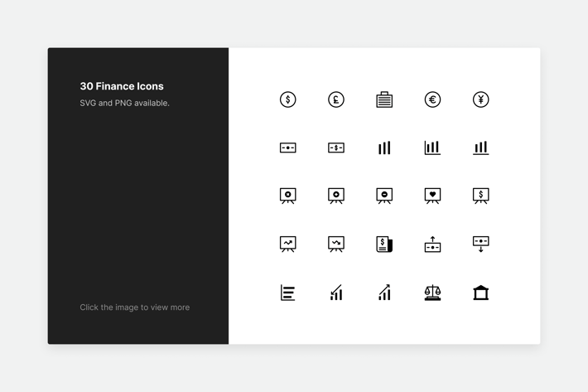This screenshot has width=588, height=392.
Task: Select the pound sterling coin icon
Action: (x=336, y=99)
